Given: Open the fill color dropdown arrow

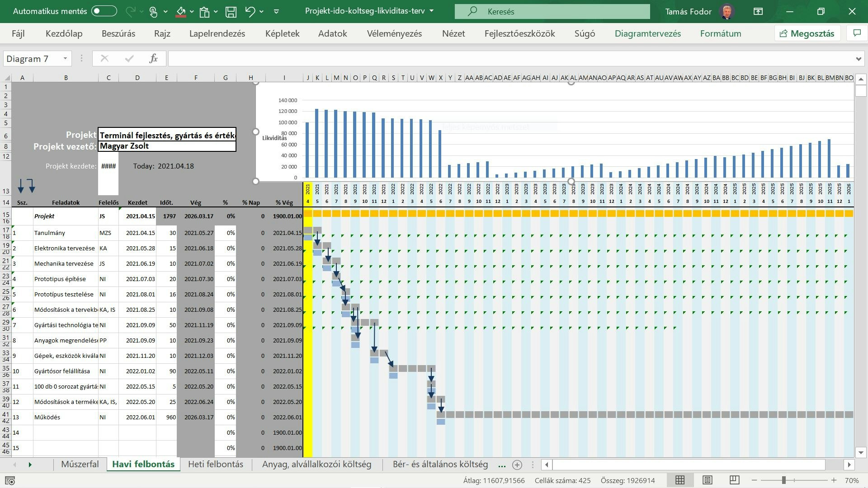Looking at the screenshot, I should click(192, 11).
